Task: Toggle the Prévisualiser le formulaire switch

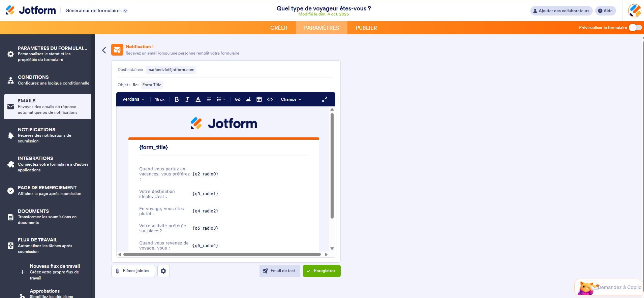Action: click(635, 28)
